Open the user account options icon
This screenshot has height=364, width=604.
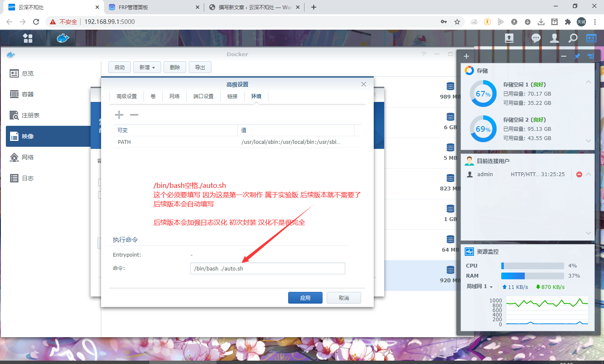[555, 38]
